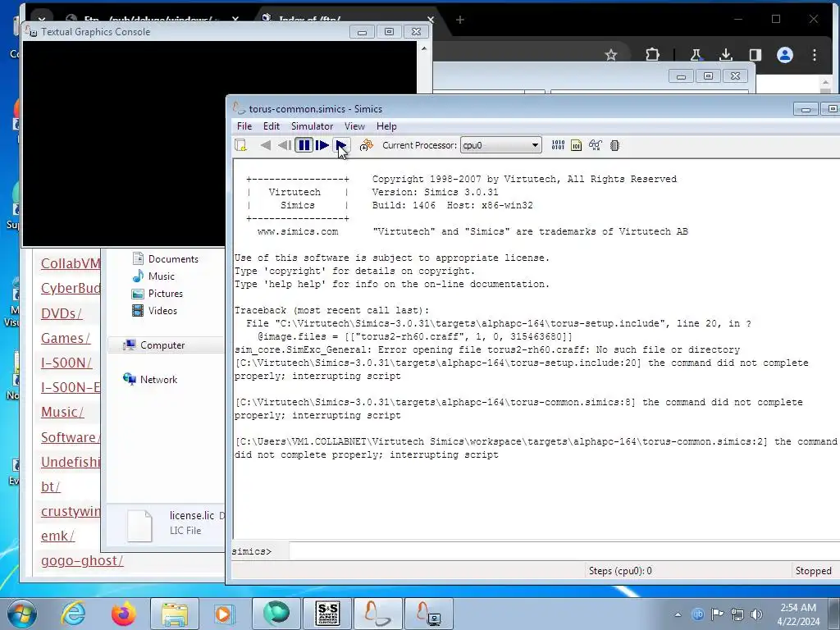
Task: Open the Simulator menu
Action: tap(312, 126)
